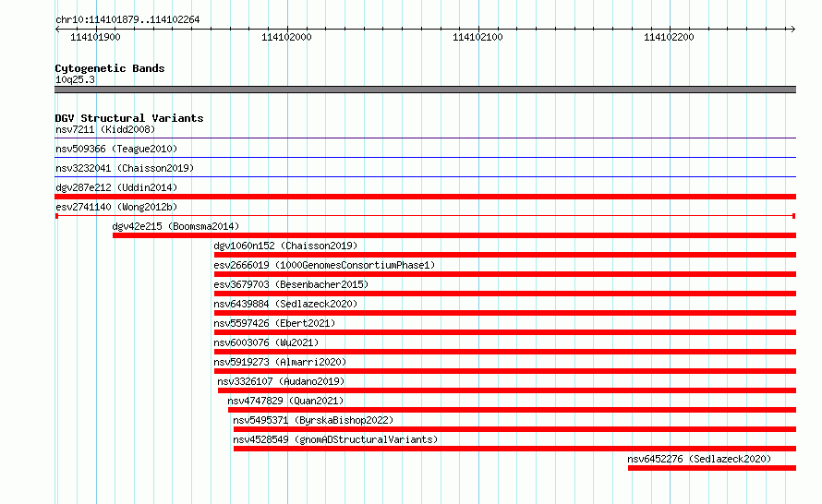
Task: Click the red bar of nsv5597426
Action: tap(505, 332)
